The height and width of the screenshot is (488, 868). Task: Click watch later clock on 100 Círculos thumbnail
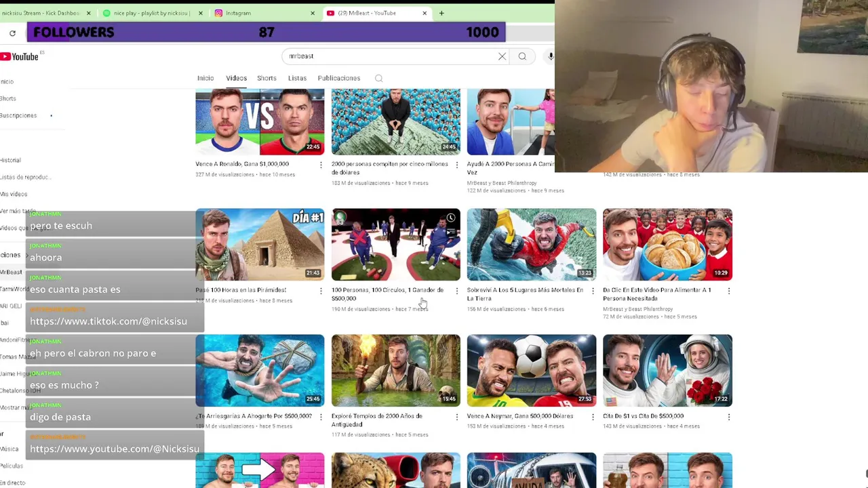click(x=451, y=218)
